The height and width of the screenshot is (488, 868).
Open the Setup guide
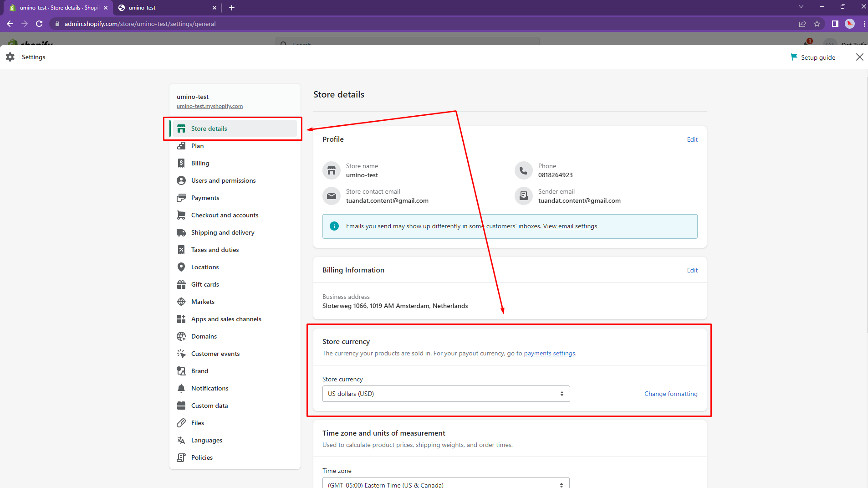[813, 57]
